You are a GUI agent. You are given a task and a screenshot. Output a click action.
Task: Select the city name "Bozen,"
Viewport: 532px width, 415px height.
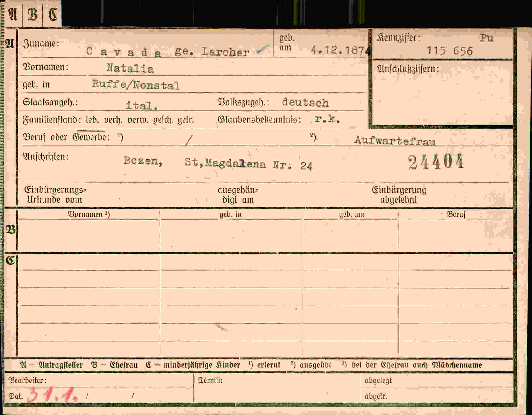point(143,161)
